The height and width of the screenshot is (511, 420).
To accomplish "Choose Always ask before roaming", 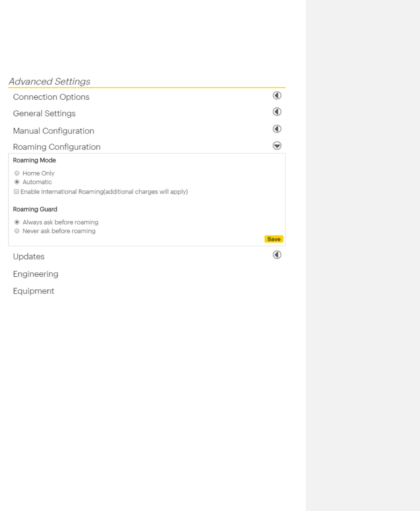I will pyautogui.click(x=17, y=222).
